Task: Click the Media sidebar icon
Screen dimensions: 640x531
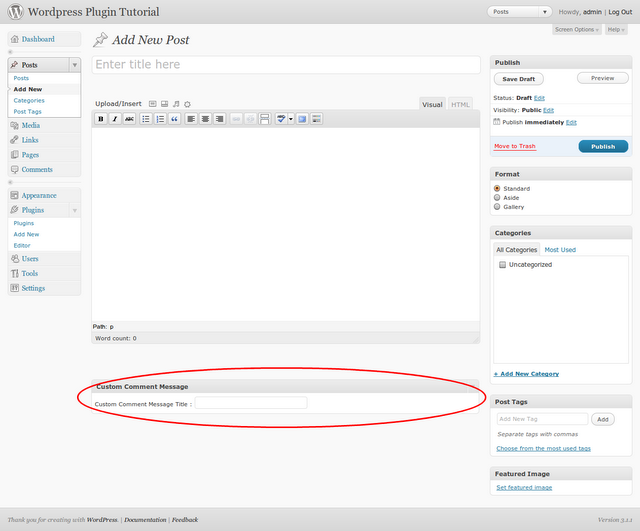Action: [15, 125]
